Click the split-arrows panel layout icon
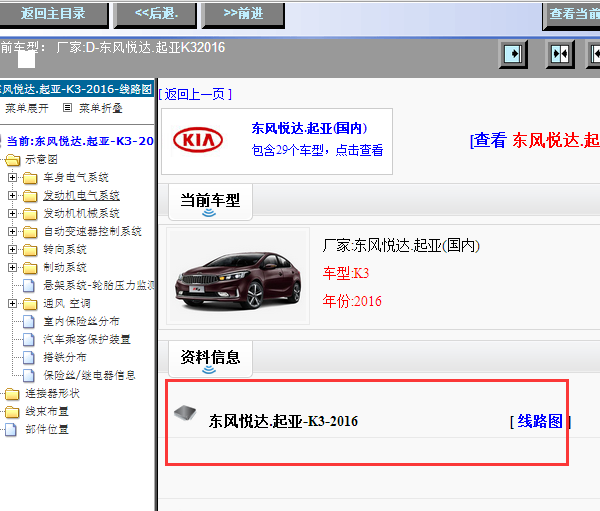The image size is (600, 511). tap(560, 54)
